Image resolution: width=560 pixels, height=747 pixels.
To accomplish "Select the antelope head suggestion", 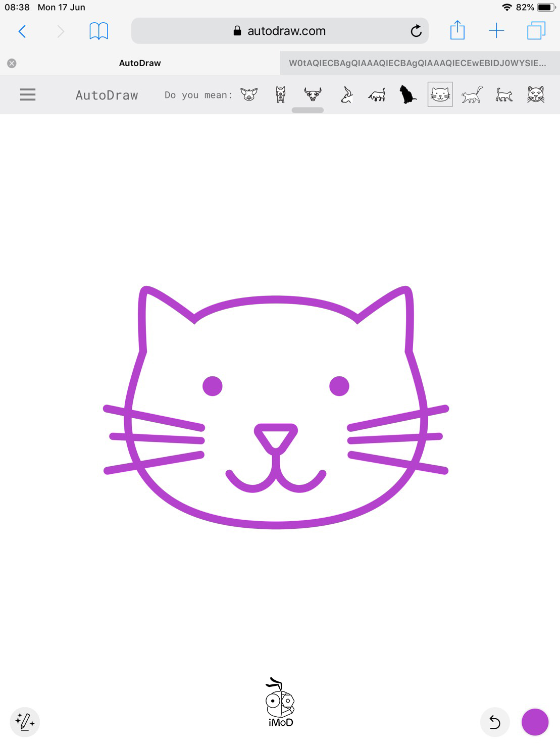I will click(x=346, y=94).
